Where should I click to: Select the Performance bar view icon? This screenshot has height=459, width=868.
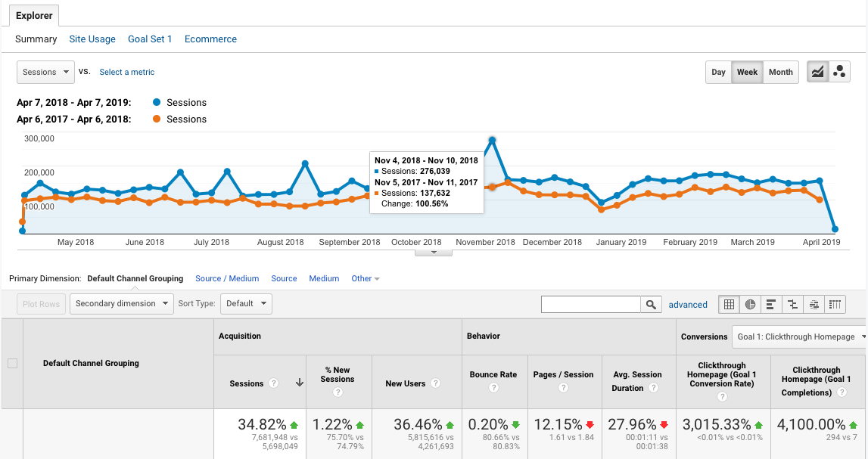[771, 304]
